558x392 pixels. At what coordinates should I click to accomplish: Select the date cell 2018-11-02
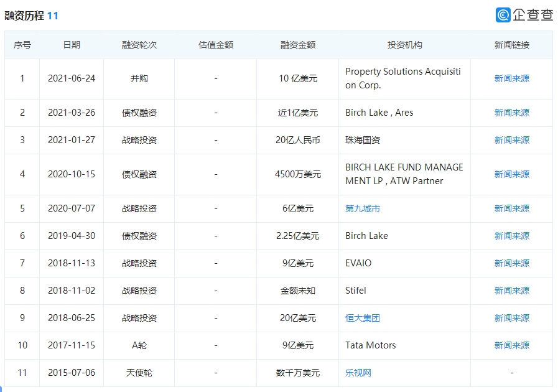(x=72, y=291)
